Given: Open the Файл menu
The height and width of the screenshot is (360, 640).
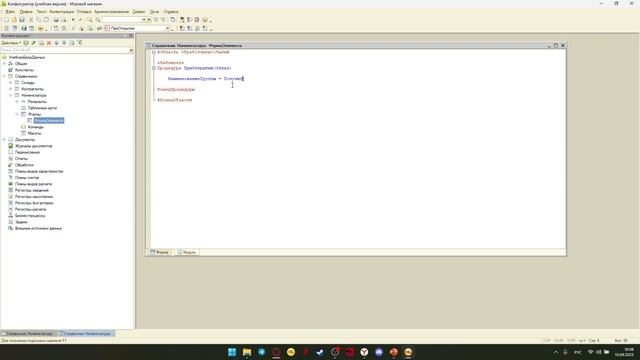Looking at the screenshot, I should (x=10, y=12).
